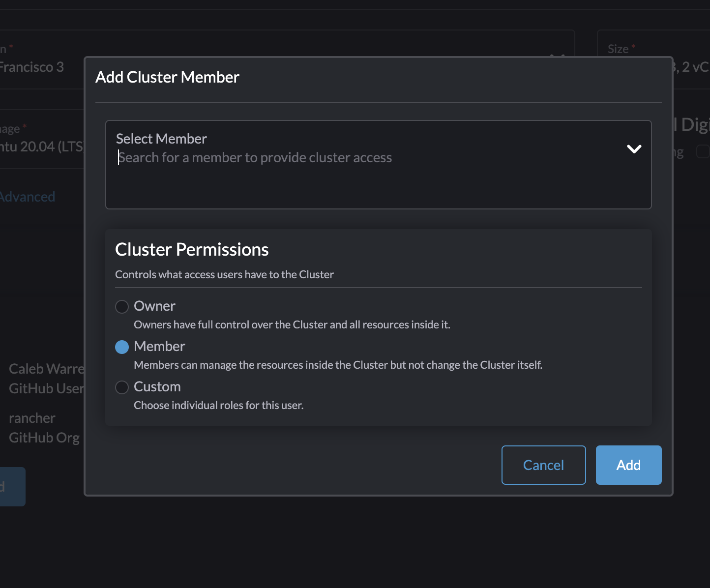This screenshot has width=710, height=588.
Task: Expand the Select Member dropdown chevron
Action: (x=634, y=149)
